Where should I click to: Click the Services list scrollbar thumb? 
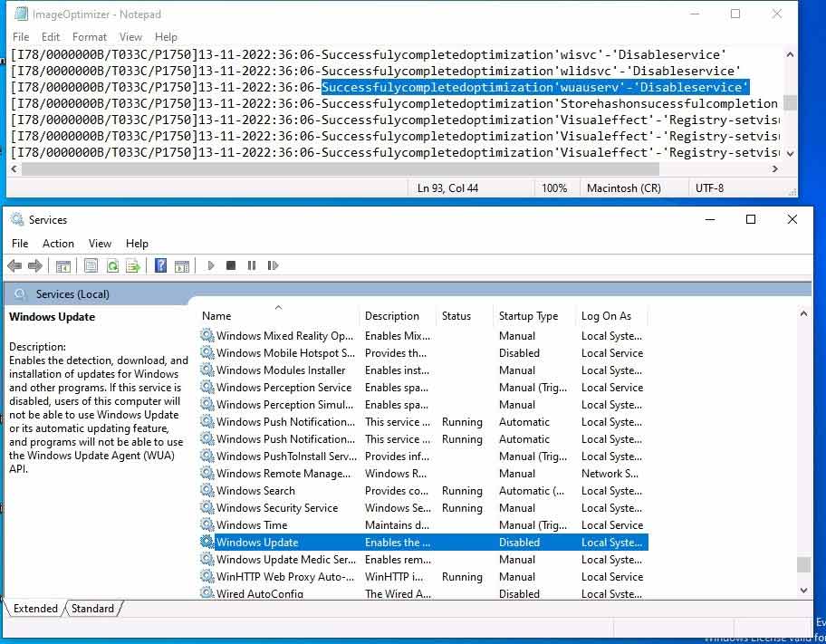803,564
